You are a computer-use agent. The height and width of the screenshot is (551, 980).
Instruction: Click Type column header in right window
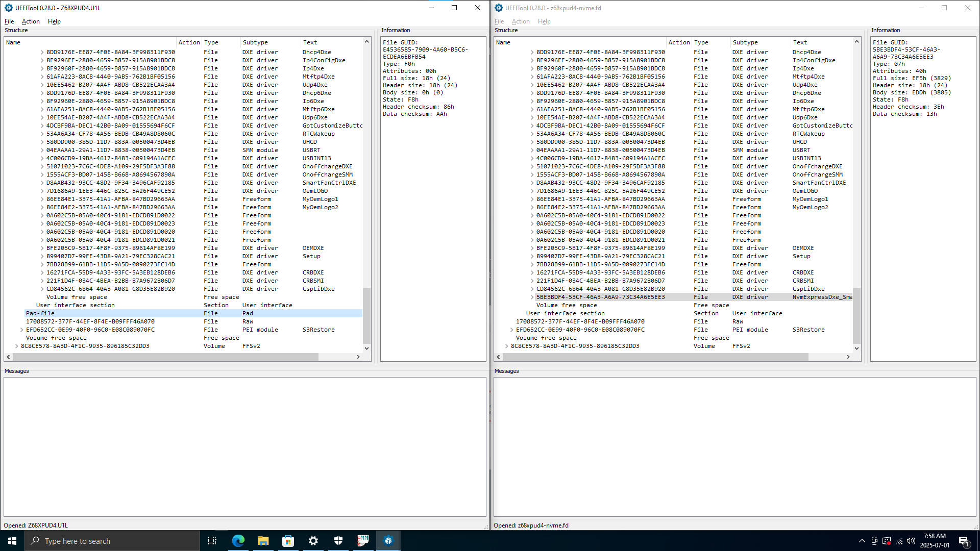712,42
